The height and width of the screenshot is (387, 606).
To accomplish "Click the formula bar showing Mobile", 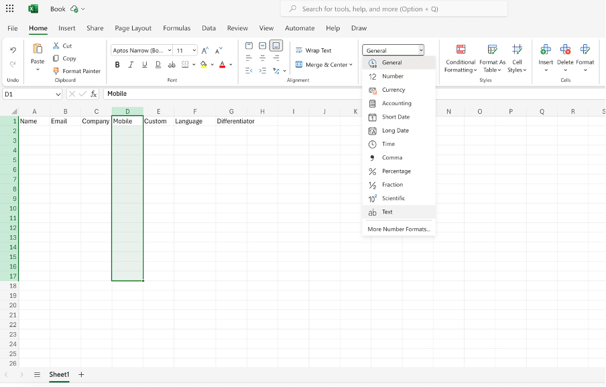I will click(x=354, y=94).
